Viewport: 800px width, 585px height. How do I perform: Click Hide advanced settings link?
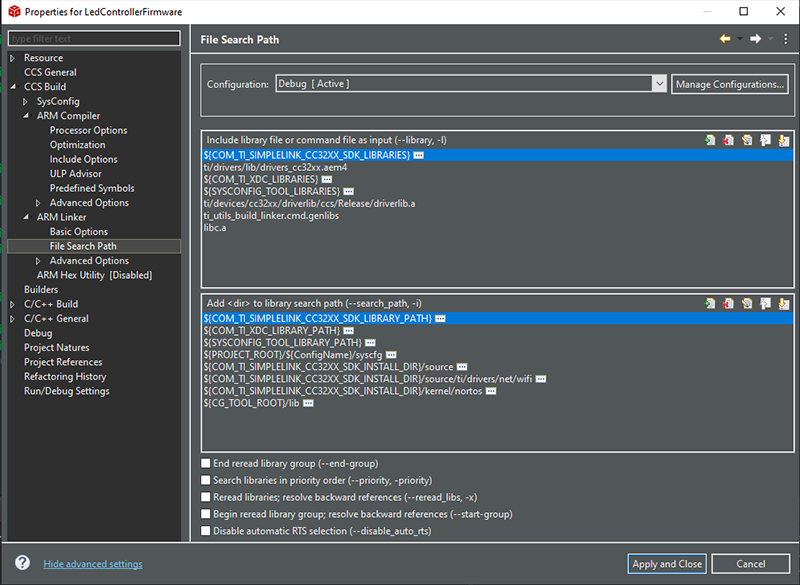pos(93,564)
